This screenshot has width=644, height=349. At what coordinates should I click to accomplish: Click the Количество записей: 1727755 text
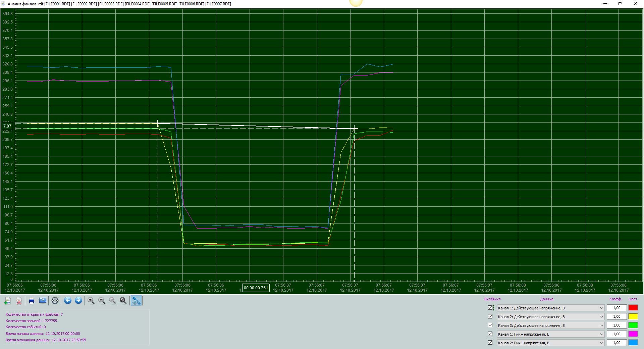coord(31,321)
